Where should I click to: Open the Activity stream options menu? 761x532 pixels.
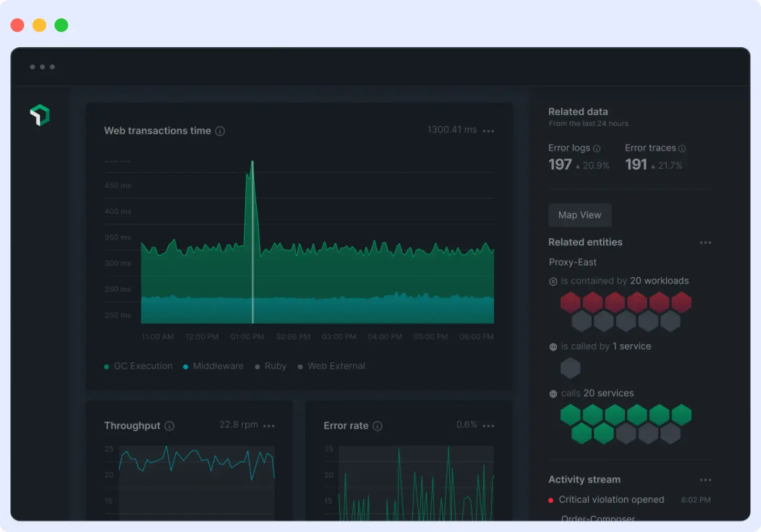706,480
